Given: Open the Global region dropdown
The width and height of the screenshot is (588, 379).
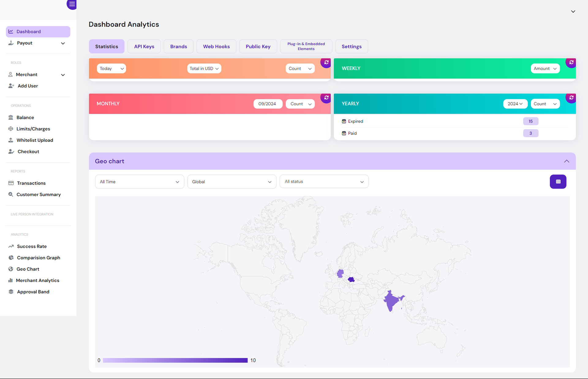Looking at the screenshot, I should [232, 182].
